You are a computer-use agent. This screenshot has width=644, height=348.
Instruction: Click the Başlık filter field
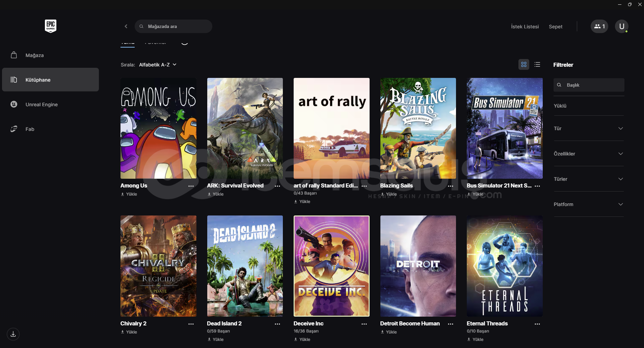(589, 85)
